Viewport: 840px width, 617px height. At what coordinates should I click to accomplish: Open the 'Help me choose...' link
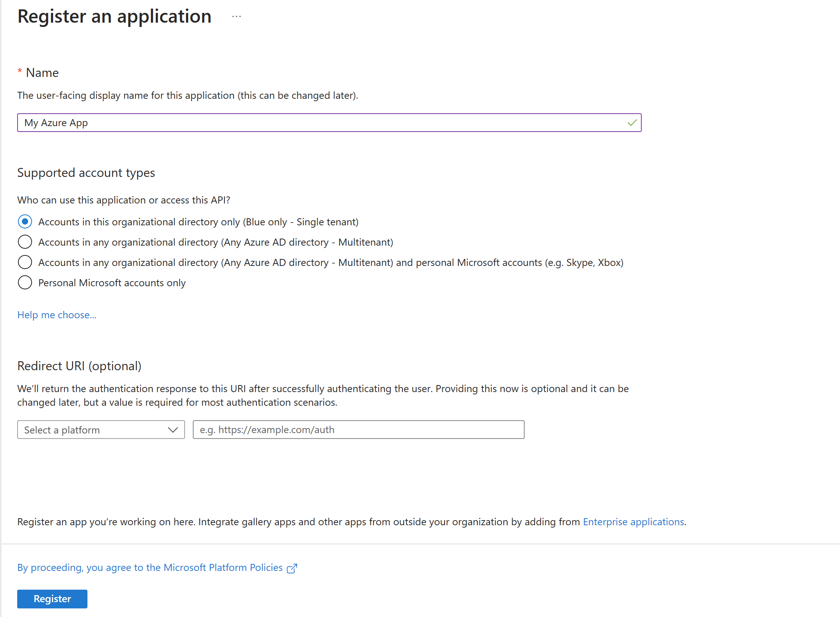(57, 315)
